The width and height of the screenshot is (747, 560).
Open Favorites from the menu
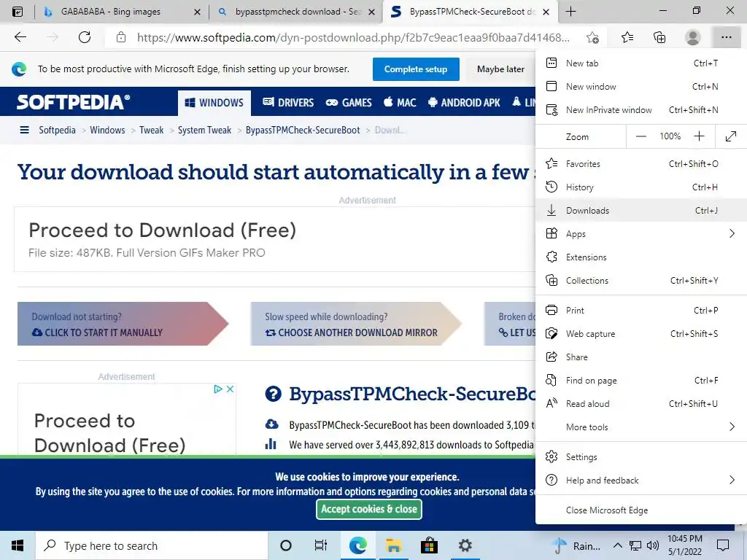point(641,163)
